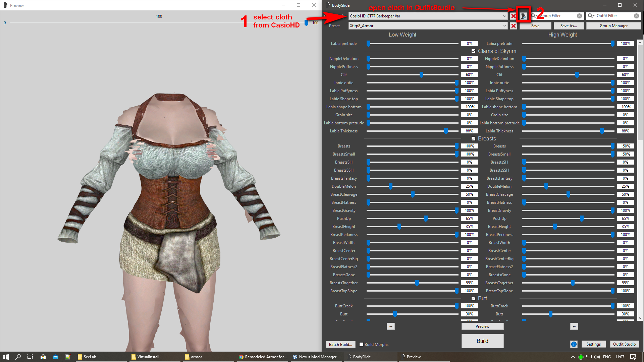Switch to armor folder in taskbar
Image resolution: width=644 pixels, height=362 pixels.
209,357
